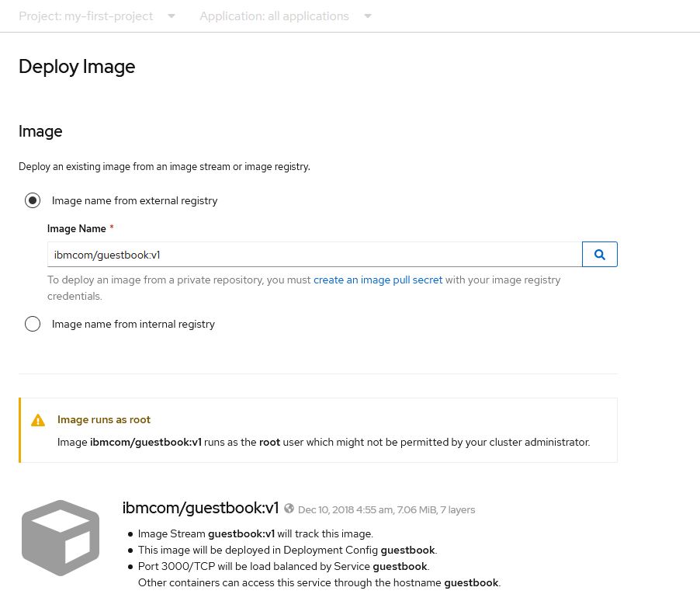
Task: Toggle the external registry radio button off
Action: 33,200
